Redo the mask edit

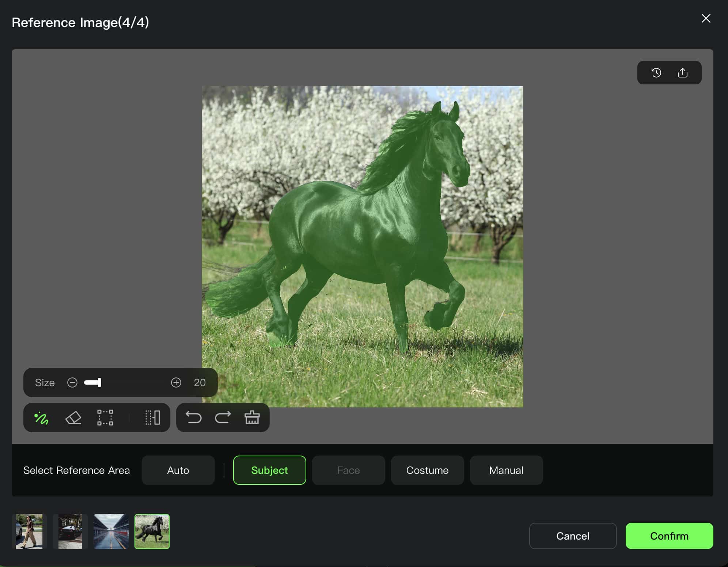click(x=223, y=417)
